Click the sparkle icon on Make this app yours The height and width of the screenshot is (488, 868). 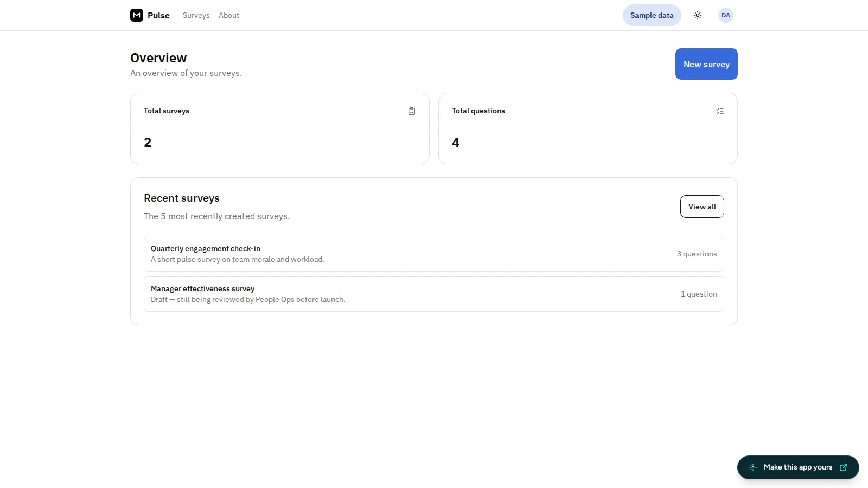click(753, 467)
